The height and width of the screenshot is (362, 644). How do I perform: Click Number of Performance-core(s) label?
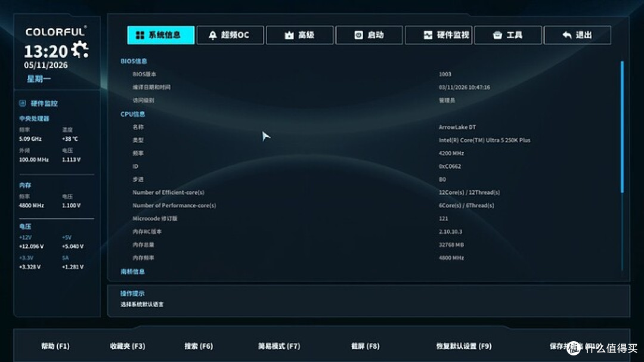(174, 205)
